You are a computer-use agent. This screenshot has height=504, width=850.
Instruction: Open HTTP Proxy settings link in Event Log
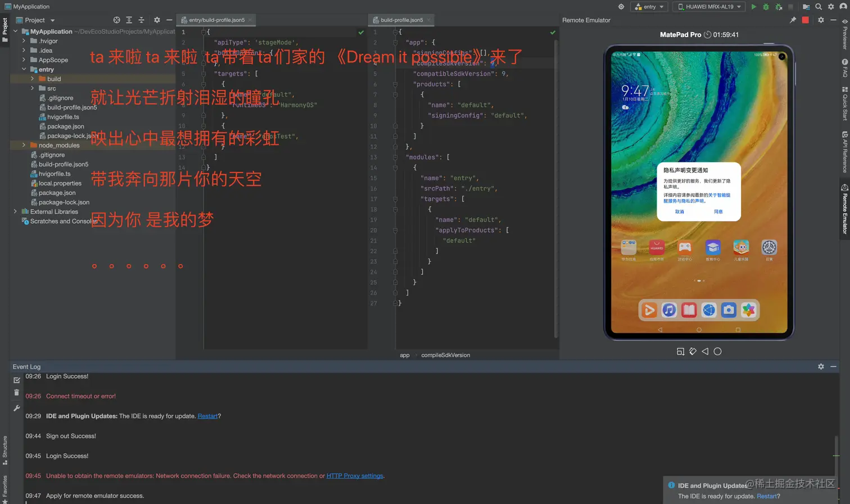(355, 476)
